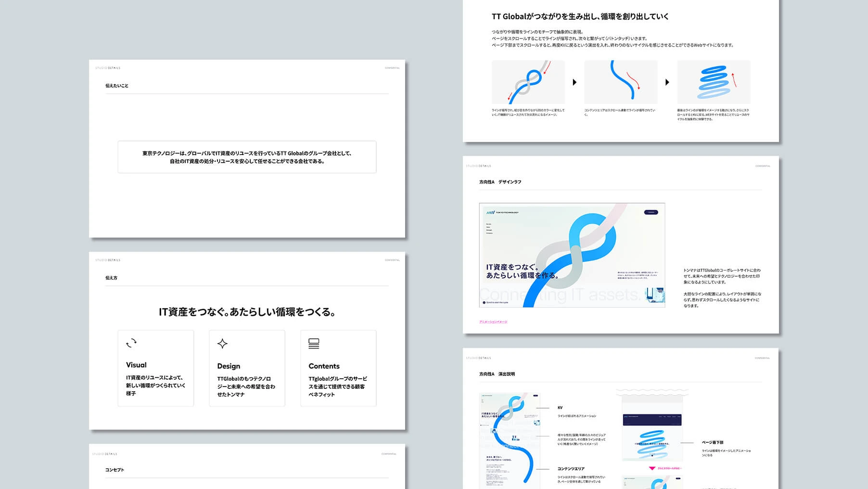Click the round scroll indicator in the mockup's bottom-left
The image size is (868, 489).
point(484,303)
